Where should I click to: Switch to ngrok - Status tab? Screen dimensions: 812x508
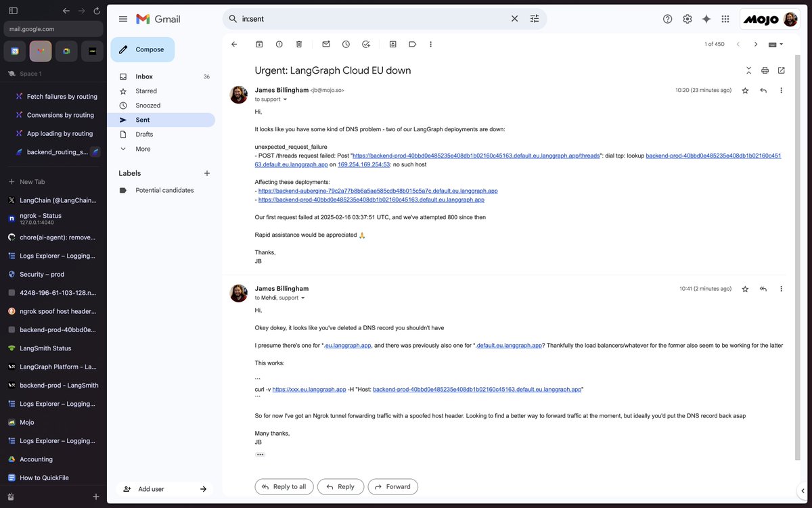coord(53,218)
